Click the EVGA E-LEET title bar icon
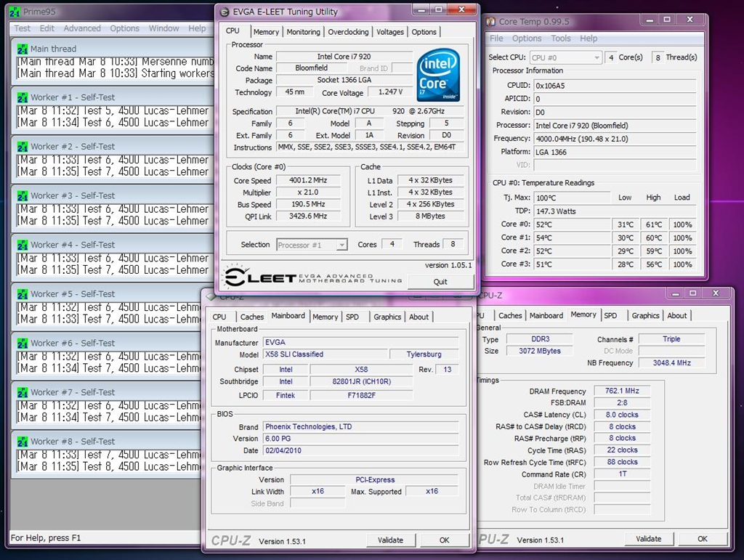 click(223, 12)
